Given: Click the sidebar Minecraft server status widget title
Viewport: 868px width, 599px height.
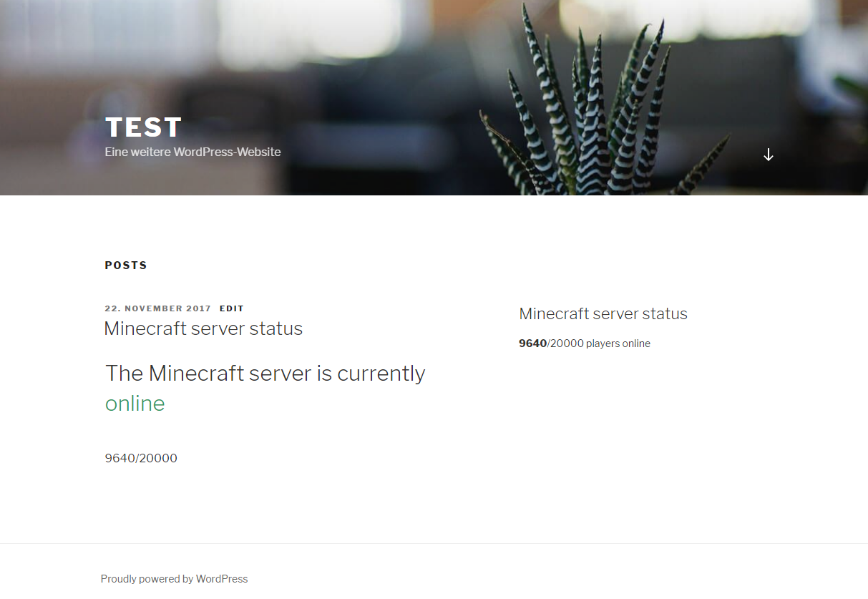Looking at the screenshot, I should (x=603, y=313).
